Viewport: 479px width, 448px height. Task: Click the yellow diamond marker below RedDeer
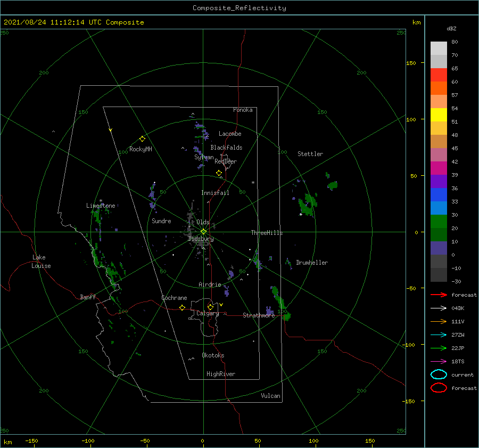click(x=219, y=173)
